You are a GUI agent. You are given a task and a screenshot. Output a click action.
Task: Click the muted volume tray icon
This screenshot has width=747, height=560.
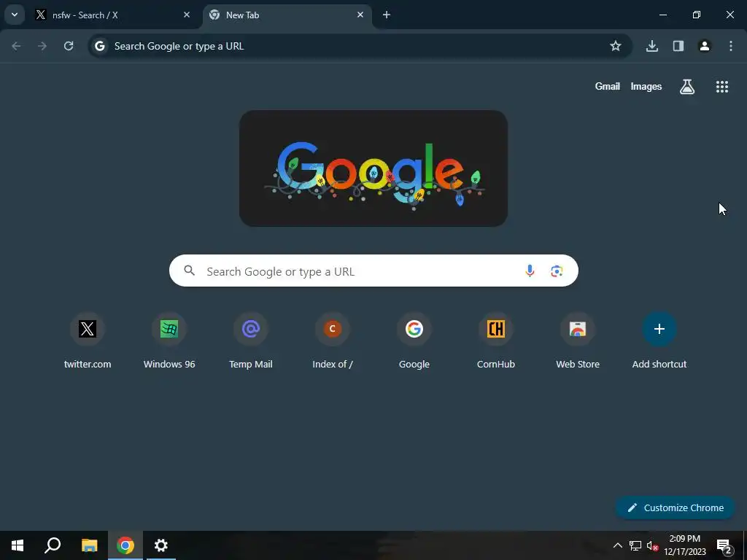click(x=653, y=545)
